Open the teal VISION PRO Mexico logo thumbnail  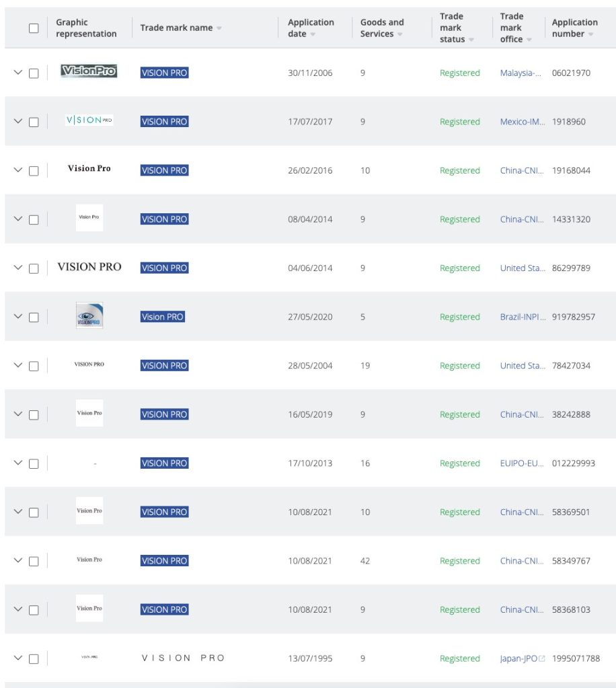tap(89, 120)
